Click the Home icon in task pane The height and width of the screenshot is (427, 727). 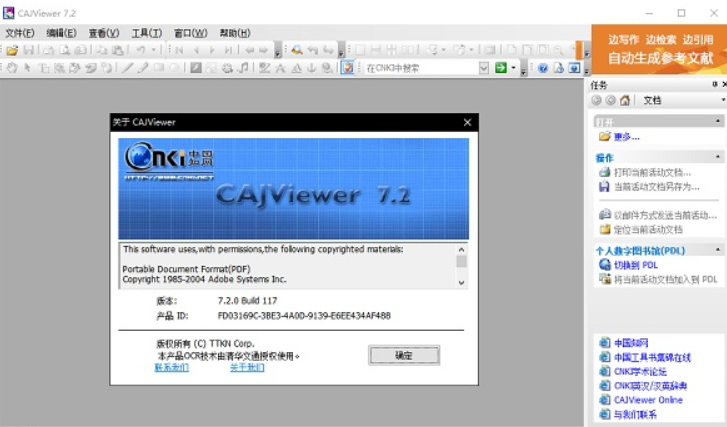tap(625, 100)
